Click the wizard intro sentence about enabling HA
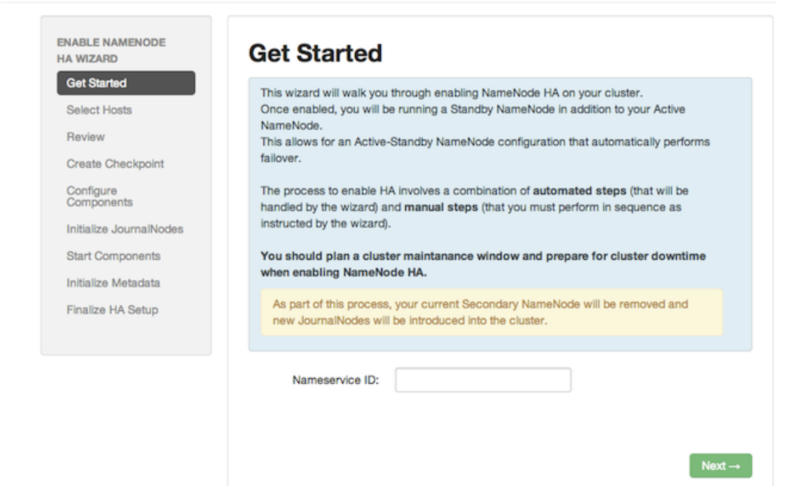 [x=460, y=93]
